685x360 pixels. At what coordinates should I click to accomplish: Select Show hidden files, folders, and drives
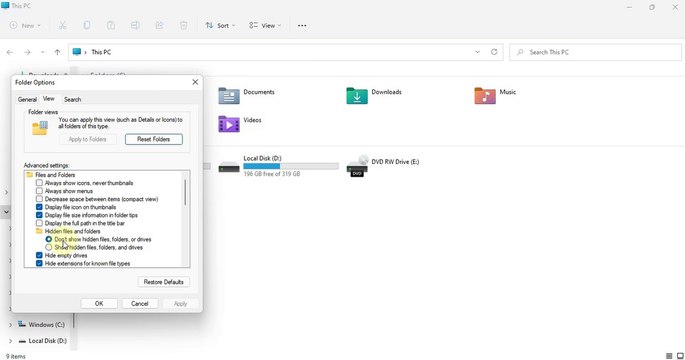pos(48,247)
